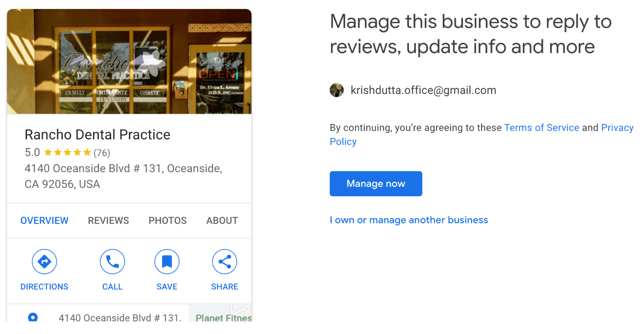This screenshot has width=644, height=334.
Task: Click the Share icon
Action: point(224,262)
